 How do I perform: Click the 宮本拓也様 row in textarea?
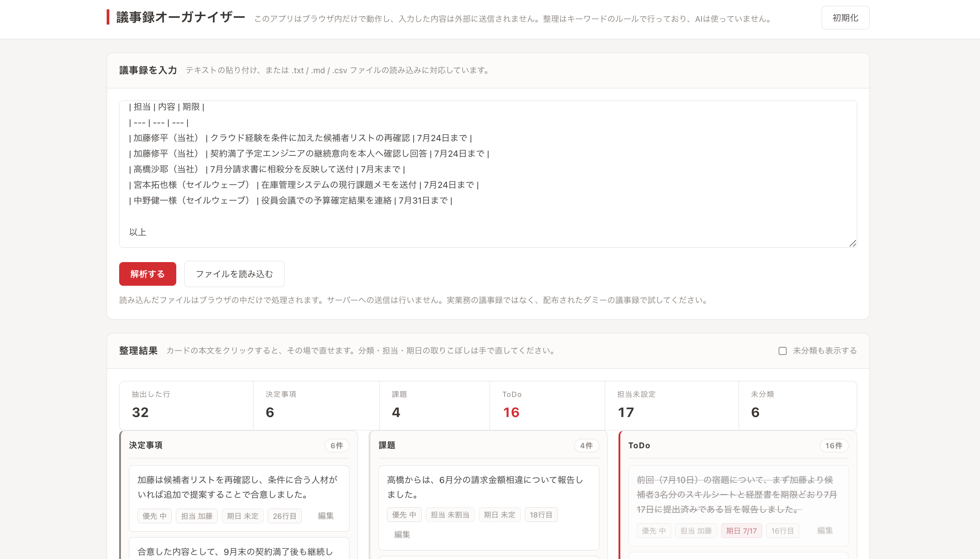(303, 185)
